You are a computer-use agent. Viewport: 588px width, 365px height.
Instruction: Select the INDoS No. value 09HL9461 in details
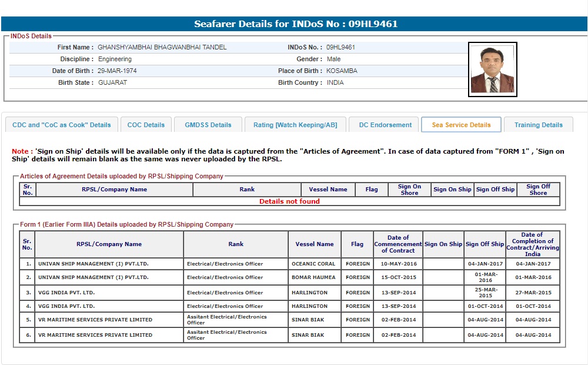click(x=340, y=47)
